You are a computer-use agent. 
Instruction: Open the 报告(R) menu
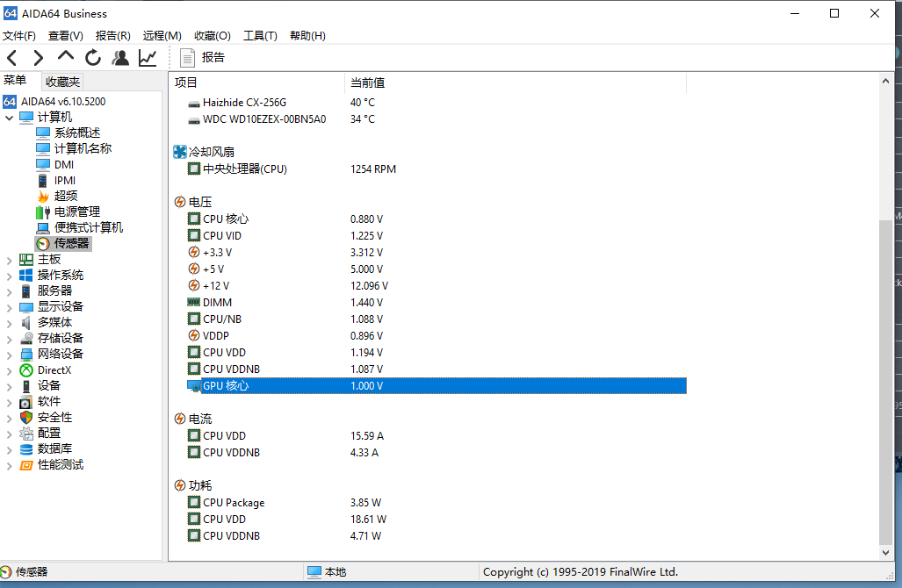pyautogui.click(x=112, y=36)
